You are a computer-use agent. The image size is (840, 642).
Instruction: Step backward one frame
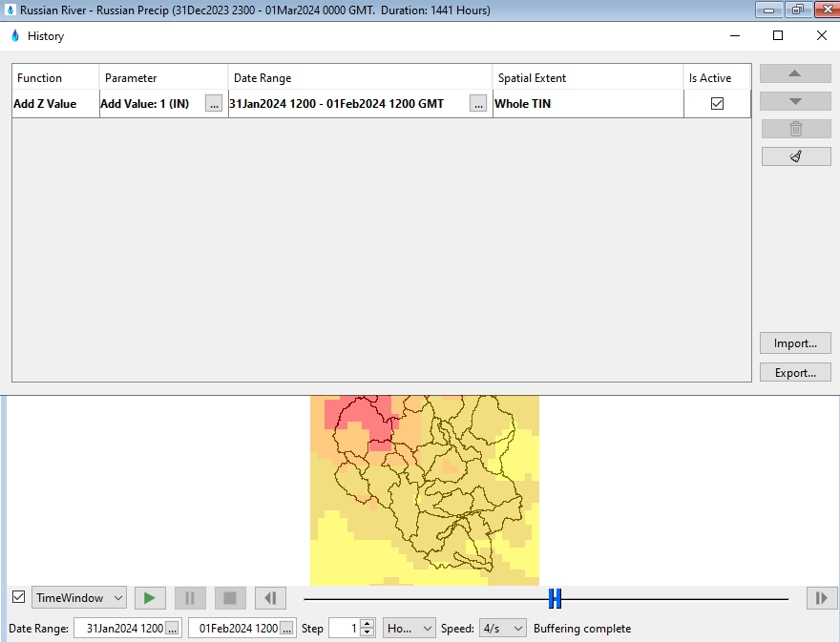point(270,597)
